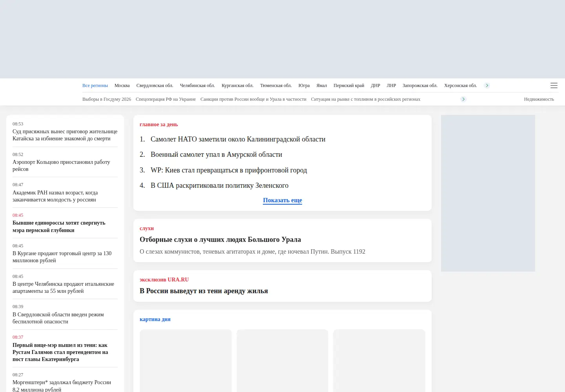Open the hamburger menu icon
Viewport: 565px width, 392px height.
pos(554,85)
